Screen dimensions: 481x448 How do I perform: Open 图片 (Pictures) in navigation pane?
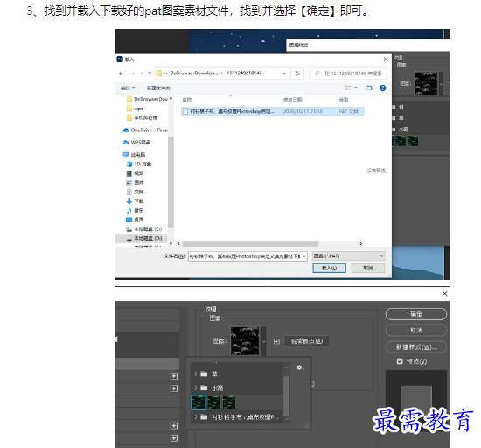pyautogui.click(x=135, y=182)
